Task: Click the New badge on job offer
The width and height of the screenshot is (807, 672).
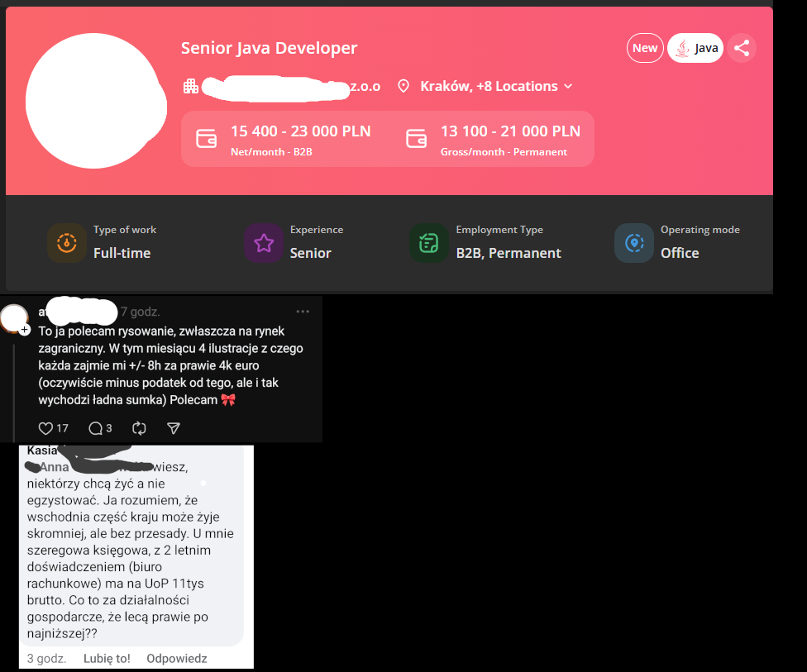Action: (645, 48)
